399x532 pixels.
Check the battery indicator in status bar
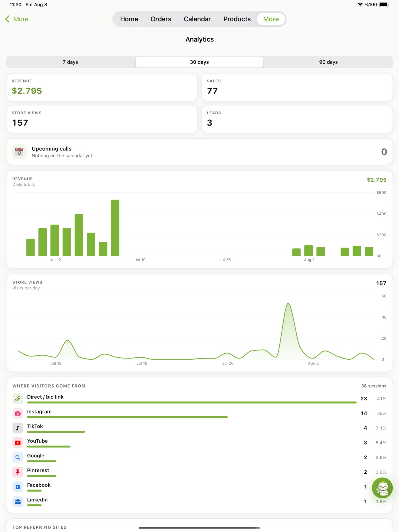(384, 5)
